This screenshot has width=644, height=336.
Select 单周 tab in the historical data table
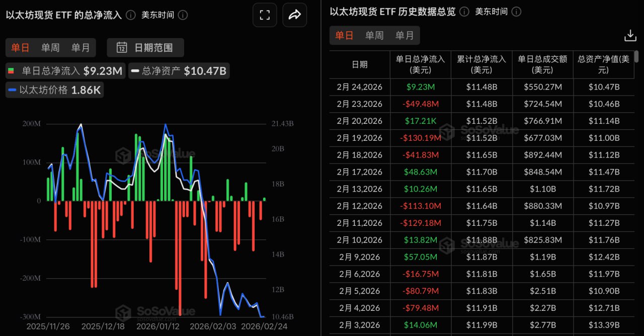[374, 35]
